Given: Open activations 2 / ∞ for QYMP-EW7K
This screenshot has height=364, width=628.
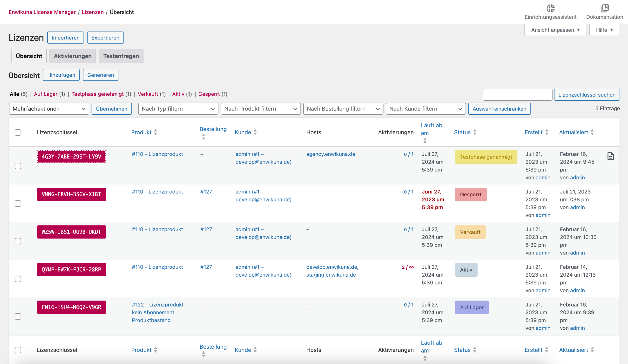Looking at the screenshot, I should (x=408, y=267).
